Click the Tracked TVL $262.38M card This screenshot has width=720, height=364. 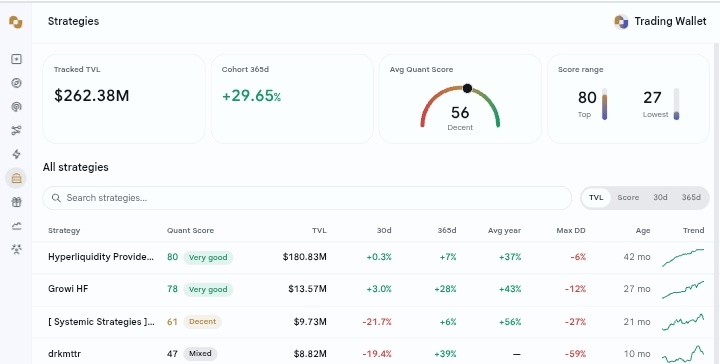[124, 99]
